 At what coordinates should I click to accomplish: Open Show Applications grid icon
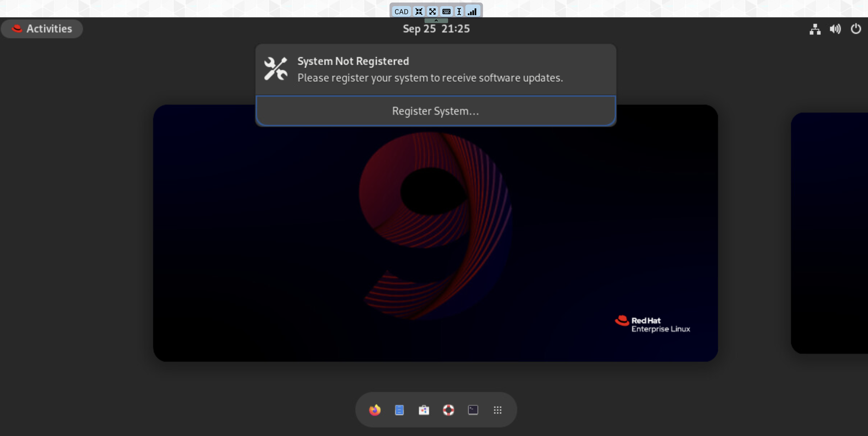click(x=498, y=410)
